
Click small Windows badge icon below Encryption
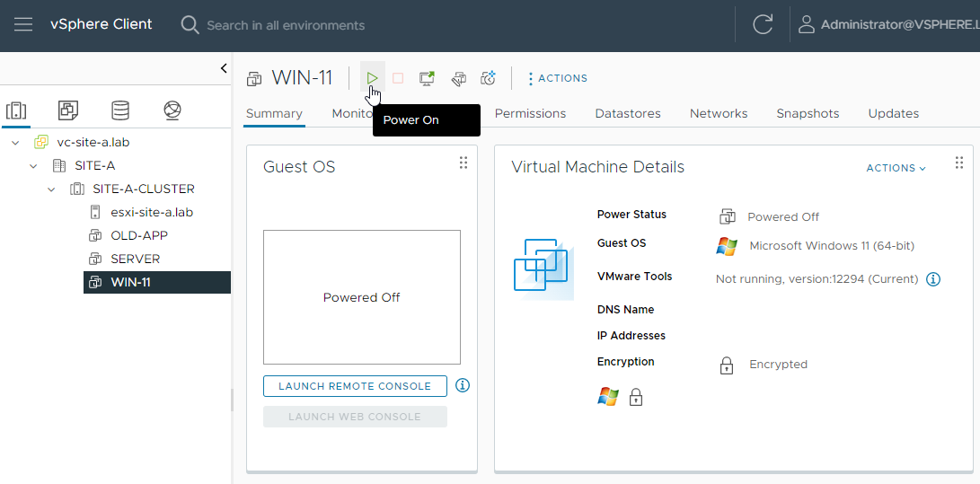pyautogui.click(x=608, y=397)
